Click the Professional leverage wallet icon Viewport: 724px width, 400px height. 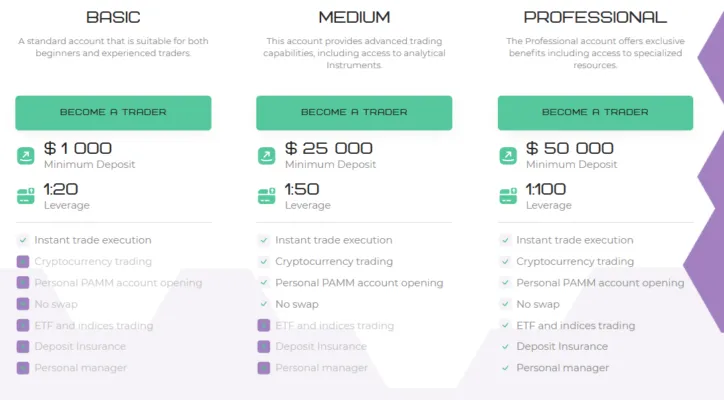(507, 196)
